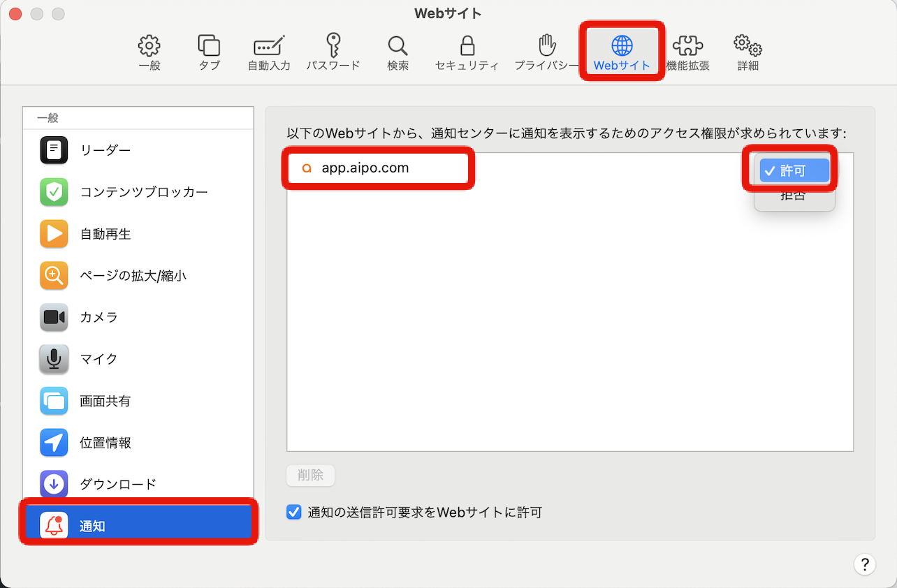897x588 pixels.
Task: Open the パスワード passwords preferences
Action: tap(333, 53)
